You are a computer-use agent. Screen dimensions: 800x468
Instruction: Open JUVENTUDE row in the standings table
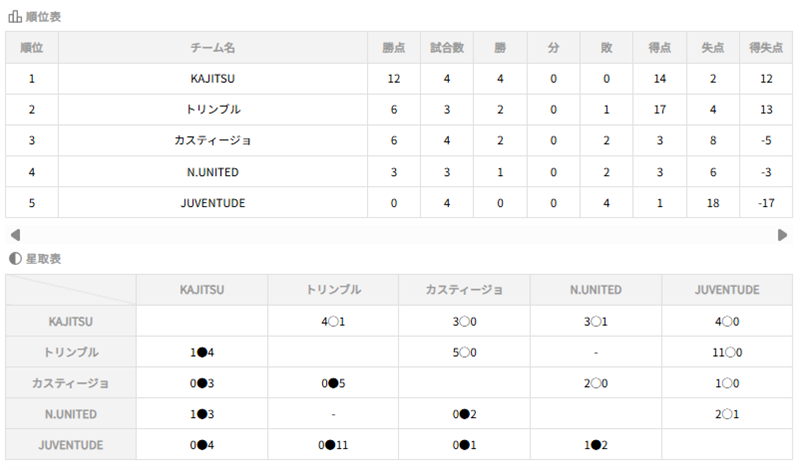tap(212, 202)
